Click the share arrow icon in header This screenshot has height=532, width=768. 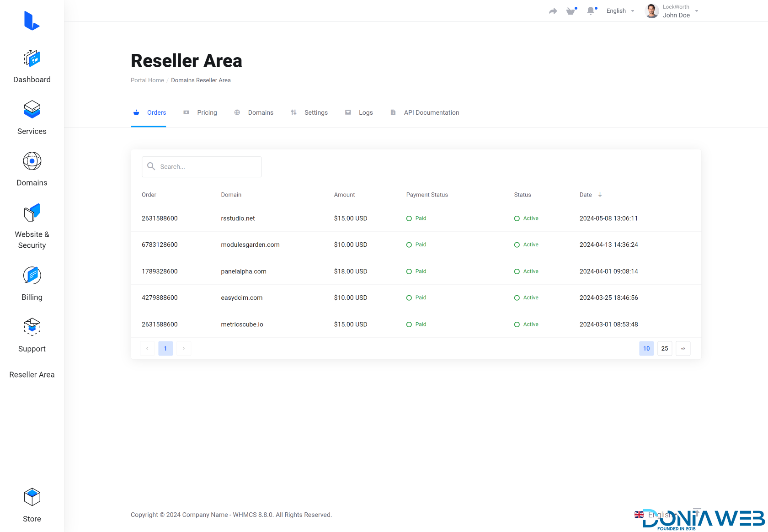tap(553, 11)
